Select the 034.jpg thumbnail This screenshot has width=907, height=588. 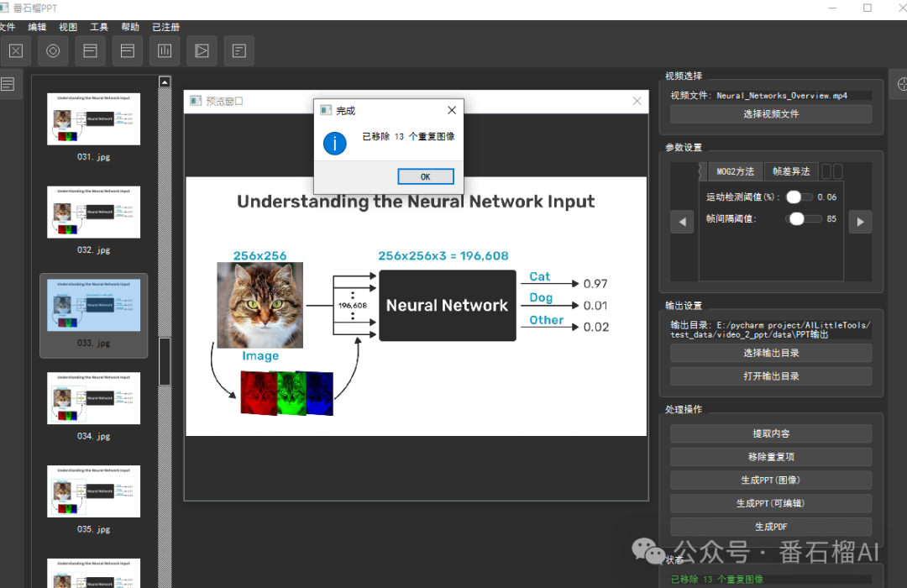(x=94, y=399)
